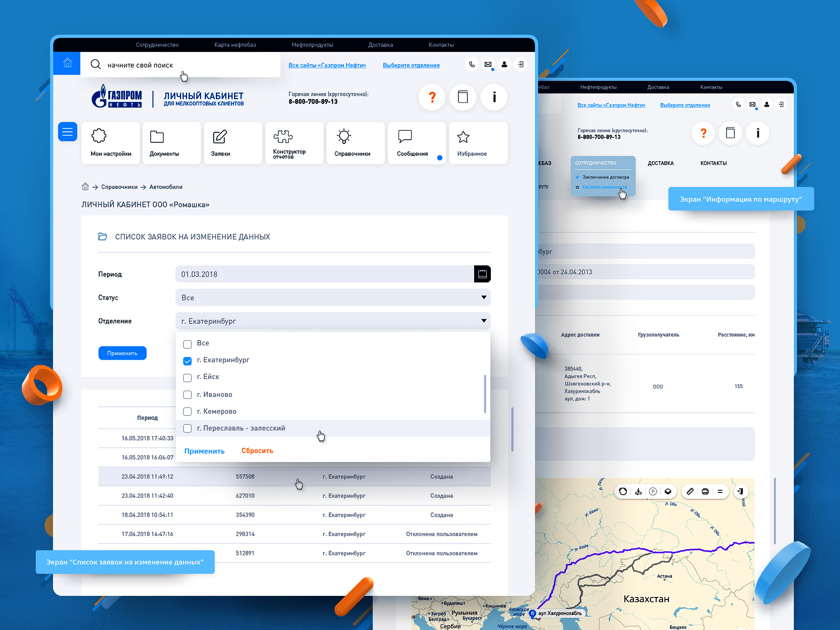Screen dimensions: 840x630
Task: Check the 'г. Иваново' checkbox
Action: tap(187, 395)
